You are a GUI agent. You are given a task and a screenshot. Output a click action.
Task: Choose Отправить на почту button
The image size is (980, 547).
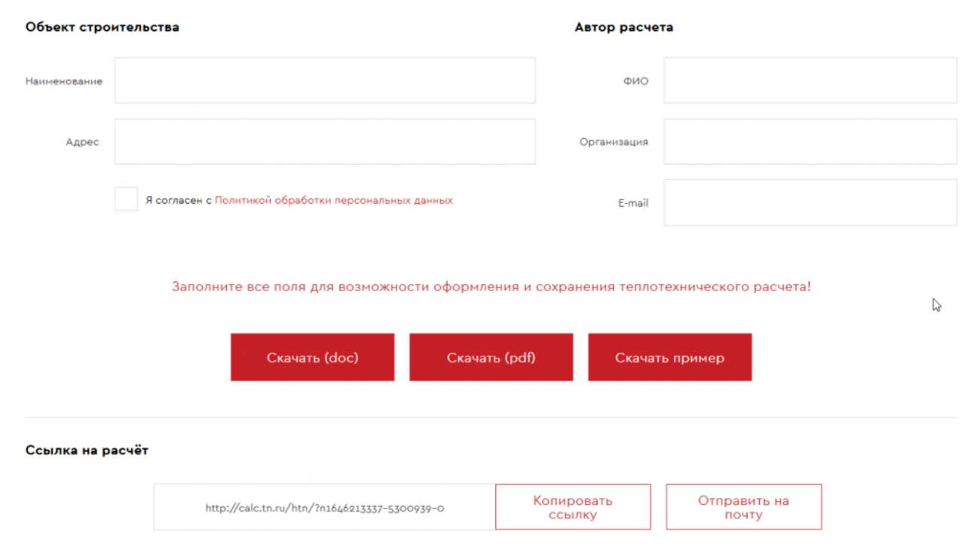[x=743, y=507]
